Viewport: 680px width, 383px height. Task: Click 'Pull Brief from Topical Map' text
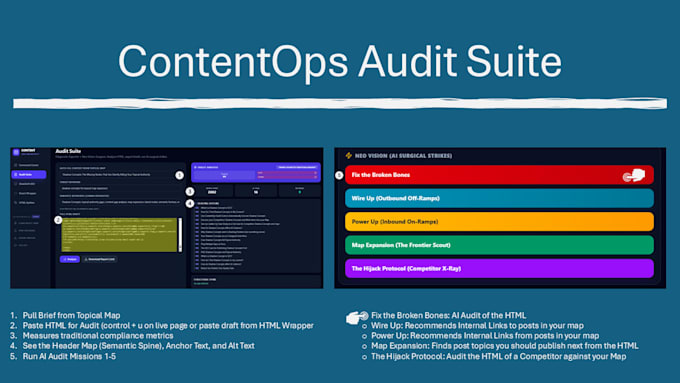point(72,315)
